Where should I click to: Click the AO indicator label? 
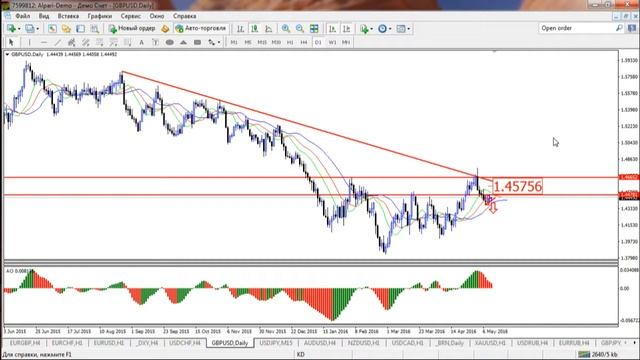pos(18,271)
